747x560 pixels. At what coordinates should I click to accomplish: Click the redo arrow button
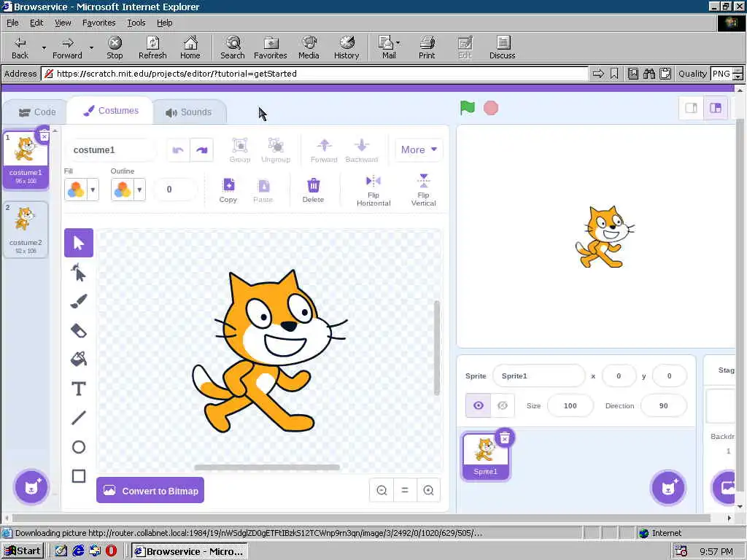[x=201, y=150]
